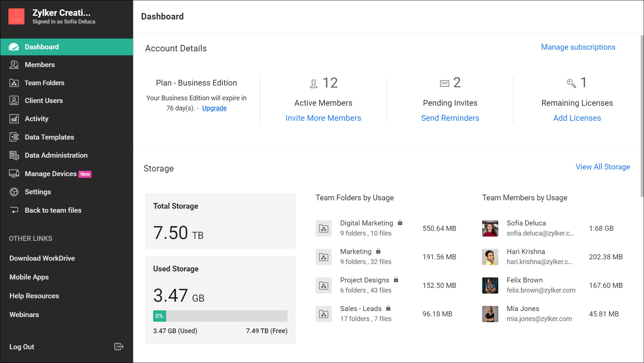This screenshot has width=644, height=363.
Task: Click the Log Out exit icon
Action: pos(119,347)
